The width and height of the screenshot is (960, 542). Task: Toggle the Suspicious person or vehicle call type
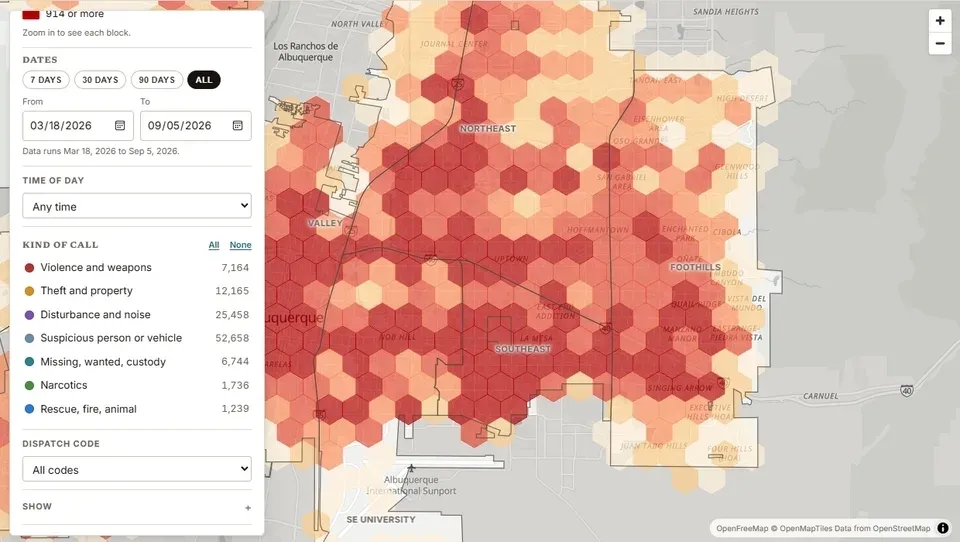click(x=137, y=338)
